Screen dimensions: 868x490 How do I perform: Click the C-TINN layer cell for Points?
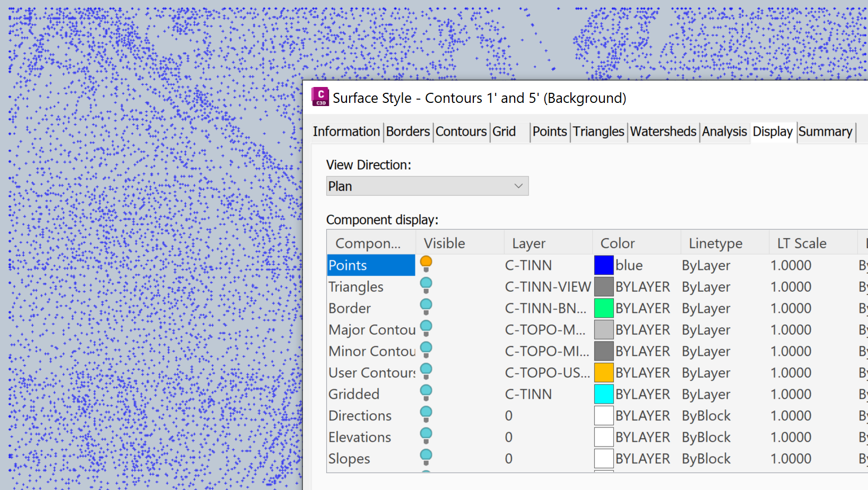pyautogui.click(x=528, y=265)
